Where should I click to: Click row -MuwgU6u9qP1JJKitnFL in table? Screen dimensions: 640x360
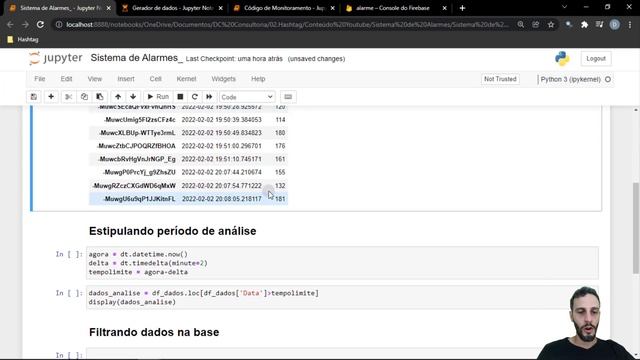tap(188, 199)
